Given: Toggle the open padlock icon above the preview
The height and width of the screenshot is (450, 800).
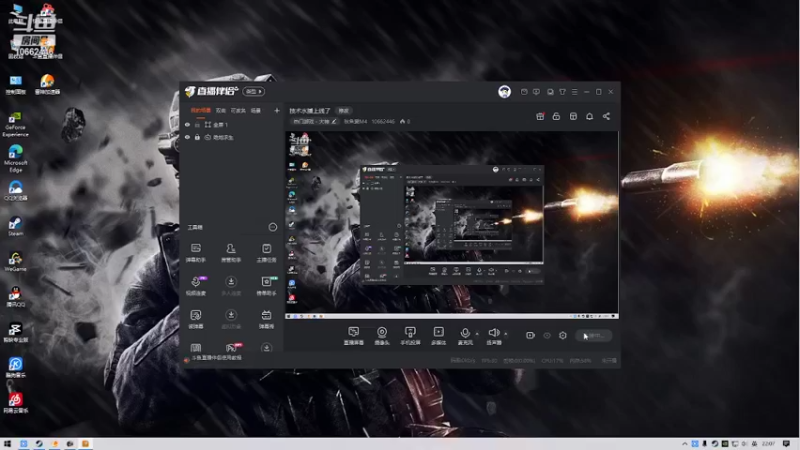Looking at the screenshot, I should (x=556, y=116).
